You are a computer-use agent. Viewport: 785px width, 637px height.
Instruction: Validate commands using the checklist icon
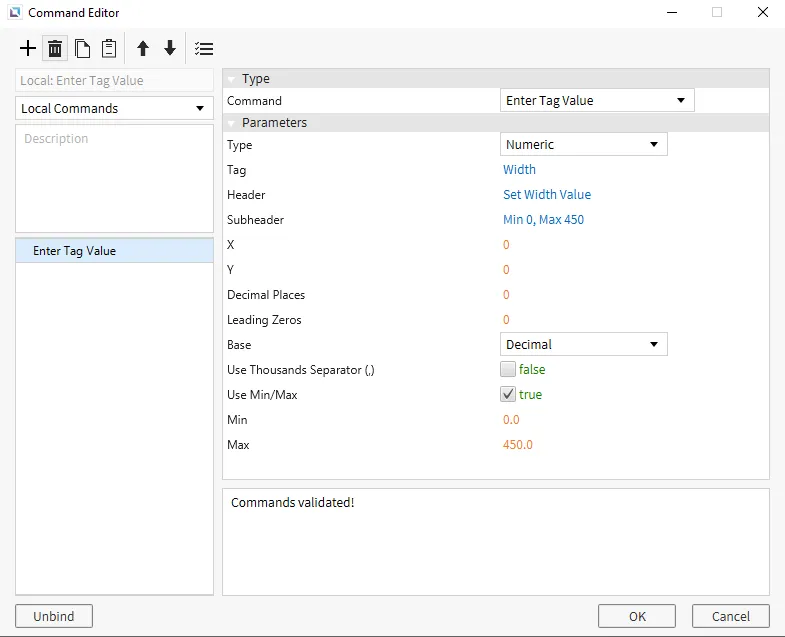[204, 49]
